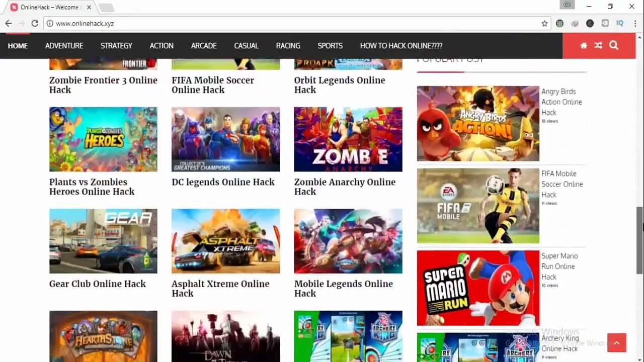The image size is (644, 362).
Task: Open Zombie Anarchy Online Hack title link
Action: (345, 187)
